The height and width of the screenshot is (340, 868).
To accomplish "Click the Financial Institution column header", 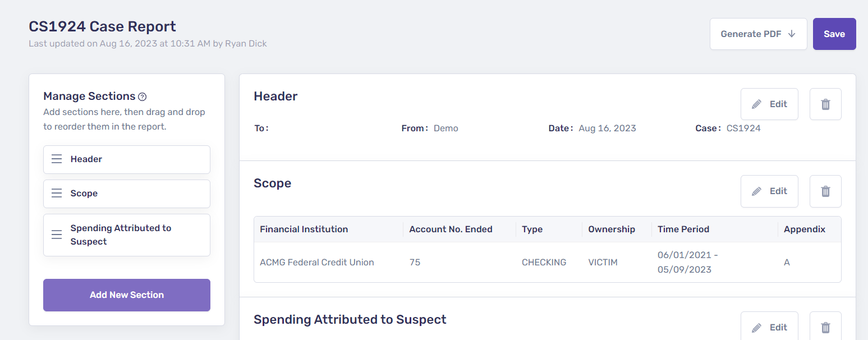I will click(x=304, y=229).
